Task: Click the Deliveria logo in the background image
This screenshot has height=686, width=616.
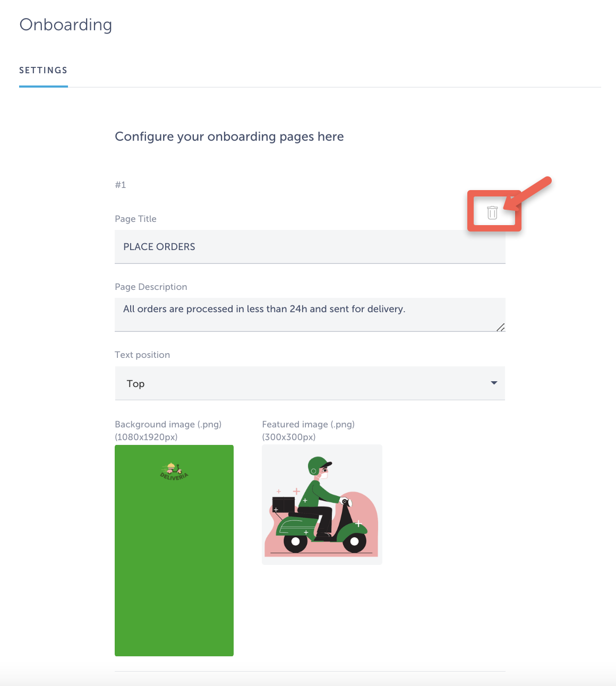Action: [x=174, y=471]
